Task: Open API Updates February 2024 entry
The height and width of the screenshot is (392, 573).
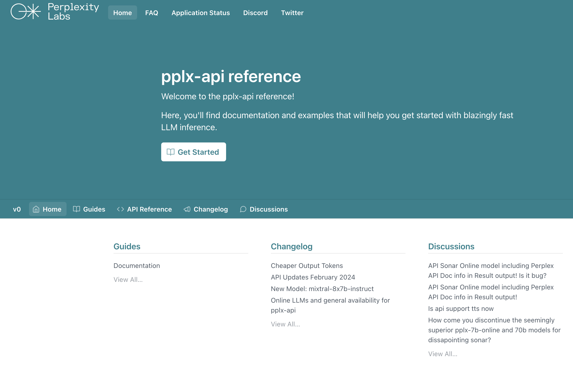Action: click(313, 277)
